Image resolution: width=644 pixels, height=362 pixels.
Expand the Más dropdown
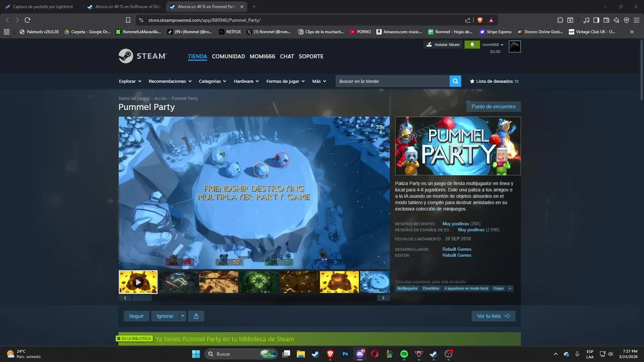pos(319,81)
